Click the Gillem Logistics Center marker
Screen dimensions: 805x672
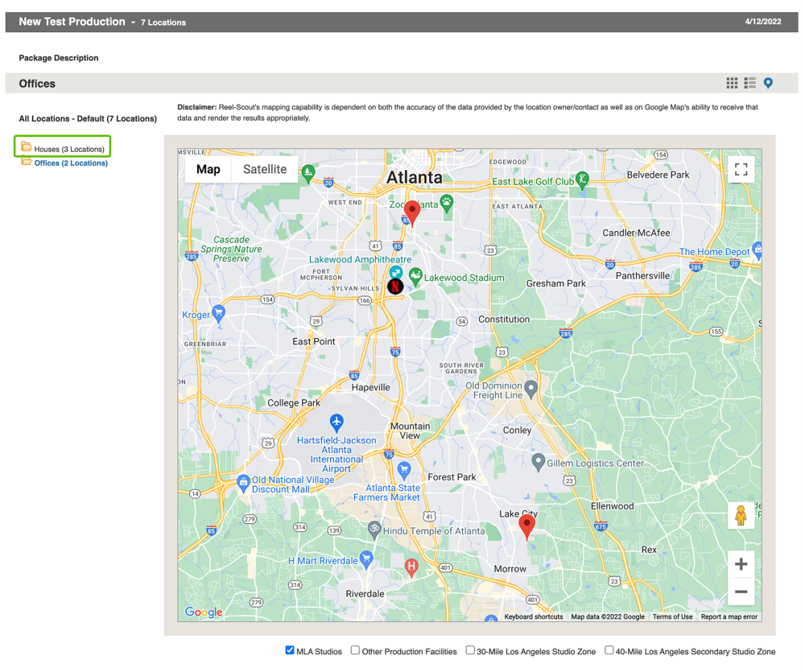tap(538, 462)
